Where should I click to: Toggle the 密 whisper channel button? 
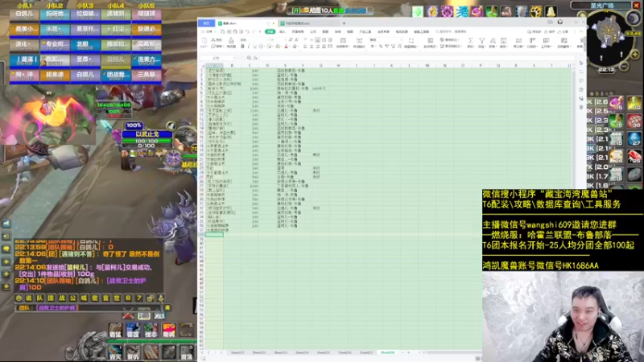pyautogui.click(x=95, y=298)
